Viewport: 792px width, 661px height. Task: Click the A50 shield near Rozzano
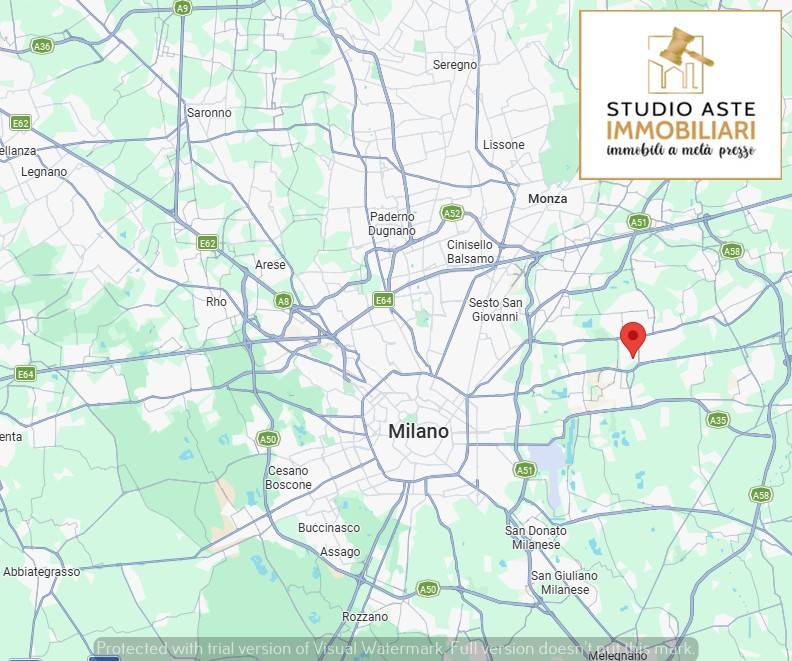tap(428, 588)
